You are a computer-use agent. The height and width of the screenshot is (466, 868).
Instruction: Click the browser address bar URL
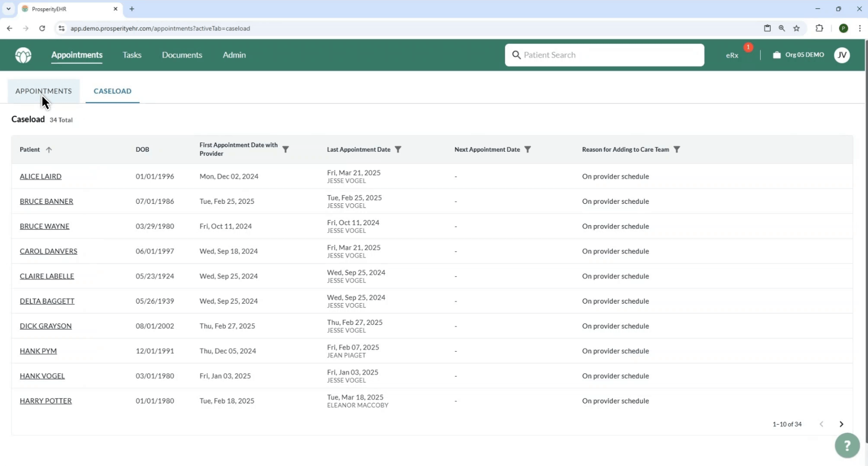coord(160,28)
